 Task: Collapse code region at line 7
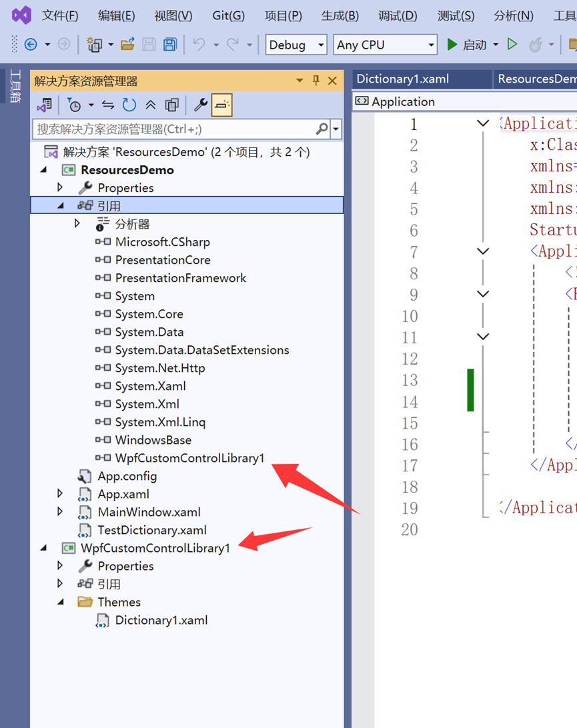point(483,251)
